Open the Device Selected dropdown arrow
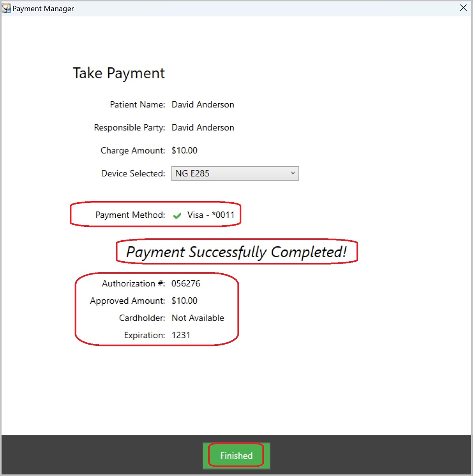Image resolution: width=473 pixels, height=476 pixels. 293,173
